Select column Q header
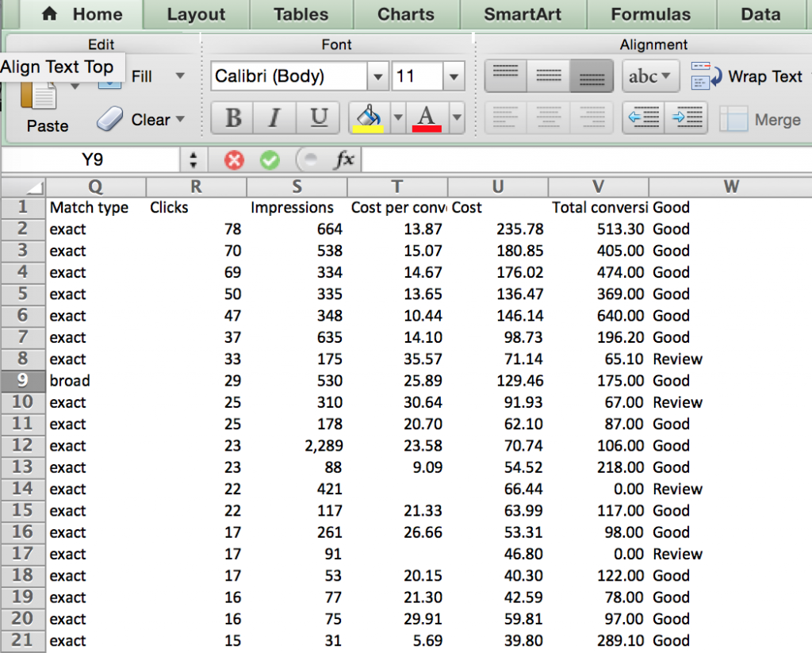Viewport: 812px width, 653px height. 96,186
